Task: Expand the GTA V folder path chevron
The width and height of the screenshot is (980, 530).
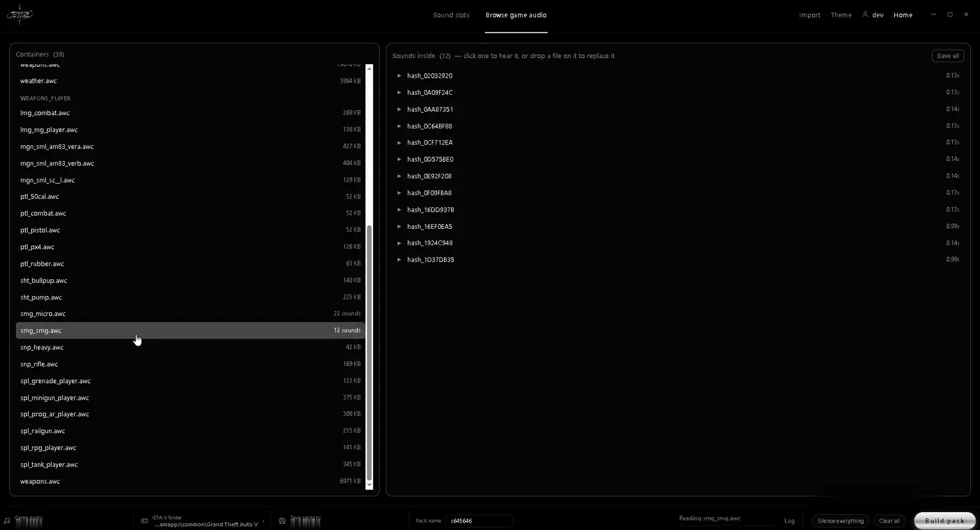Action: 263,521
